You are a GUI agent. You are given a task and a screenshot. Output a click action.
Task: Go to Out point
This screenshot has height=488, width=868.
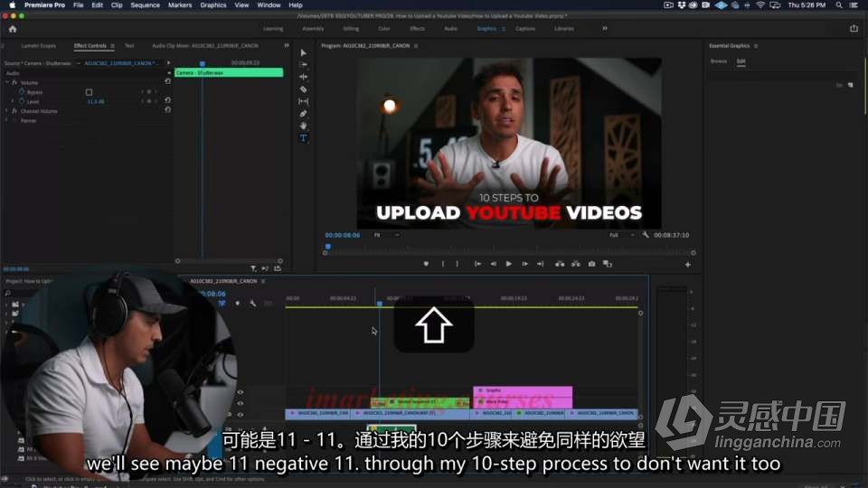click(x=541, y=264)
